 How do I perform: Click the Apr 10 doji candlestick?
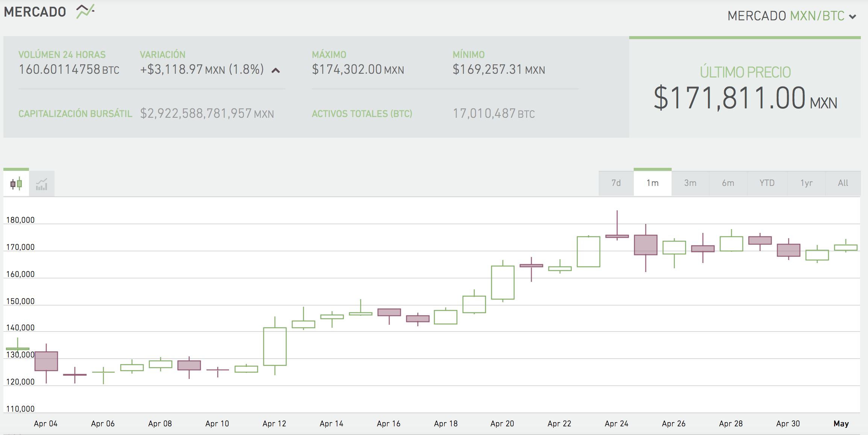(218, 370)
